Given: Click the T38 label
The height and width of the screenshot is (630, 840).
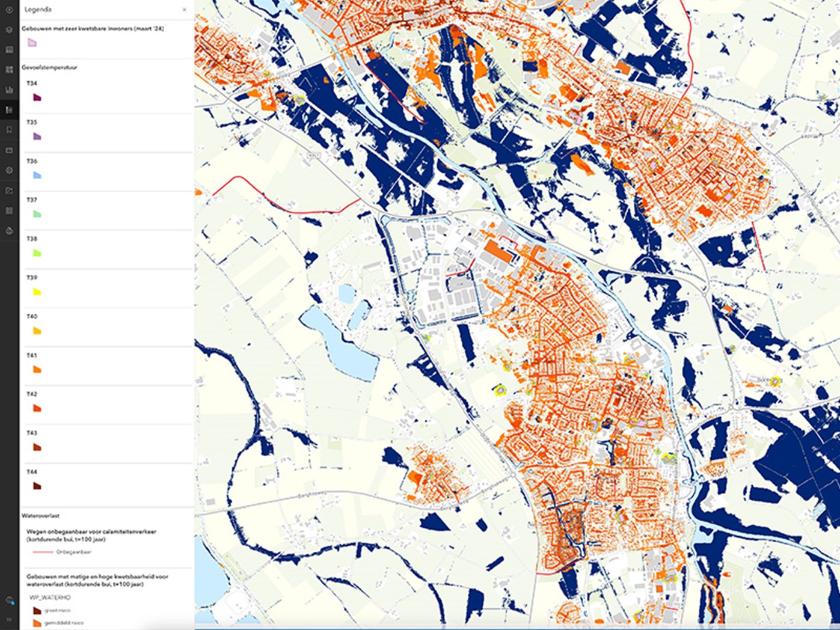Looking at the screenshot, I should pyautogui.click(x=32, y=239).
